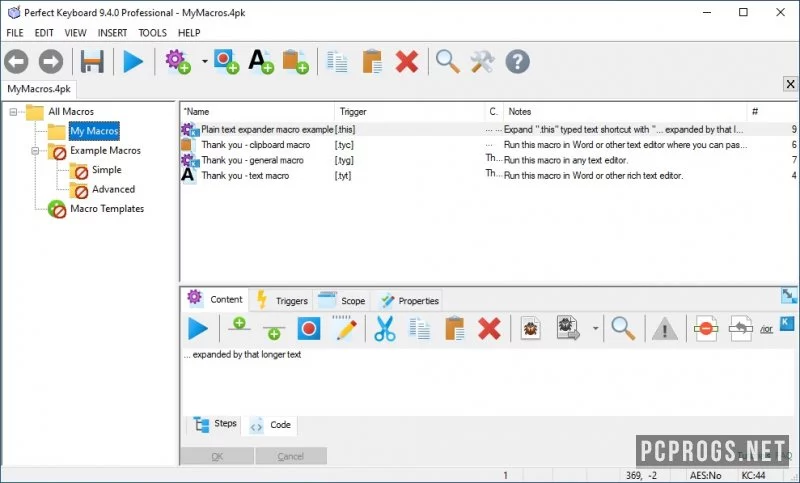Switch to Code view tab
This screenshot has width=800, height=483.
point(271,425)
